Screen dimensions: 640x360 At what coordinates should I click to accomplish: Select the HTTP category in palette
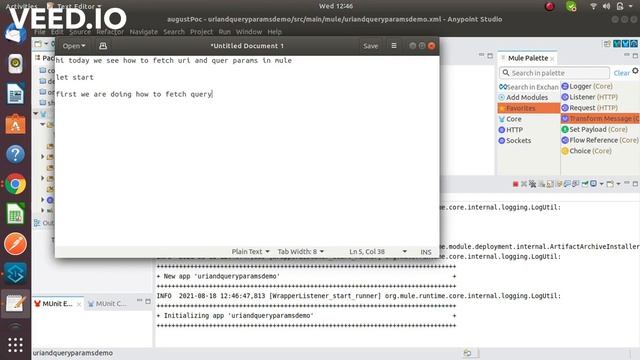[x=511, y=130]
